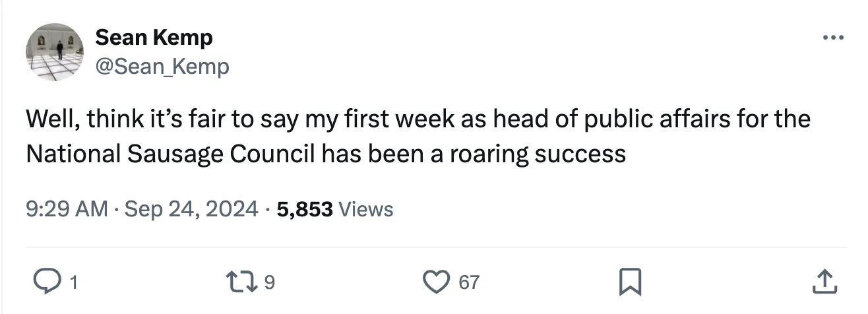
Task: Select the Sep 24, 2024 date
Action: point(191,210)
